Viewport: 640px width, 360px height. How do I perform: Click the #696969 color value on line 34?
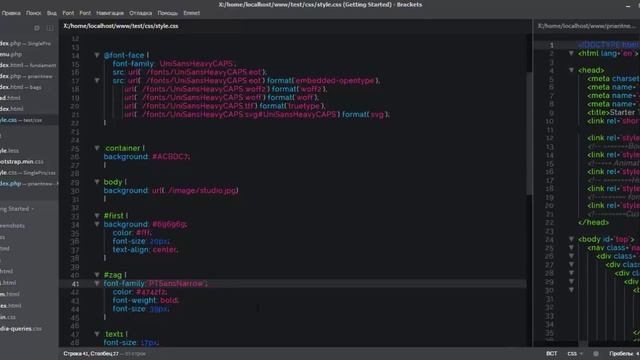[x=169, y=224]
